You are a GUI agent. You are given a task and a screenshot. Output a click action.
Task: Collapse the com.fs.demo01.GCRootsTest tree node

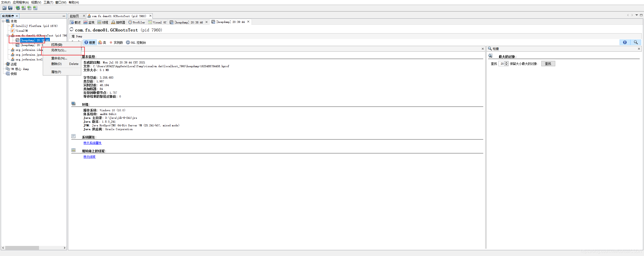click(x=8, y=35)
